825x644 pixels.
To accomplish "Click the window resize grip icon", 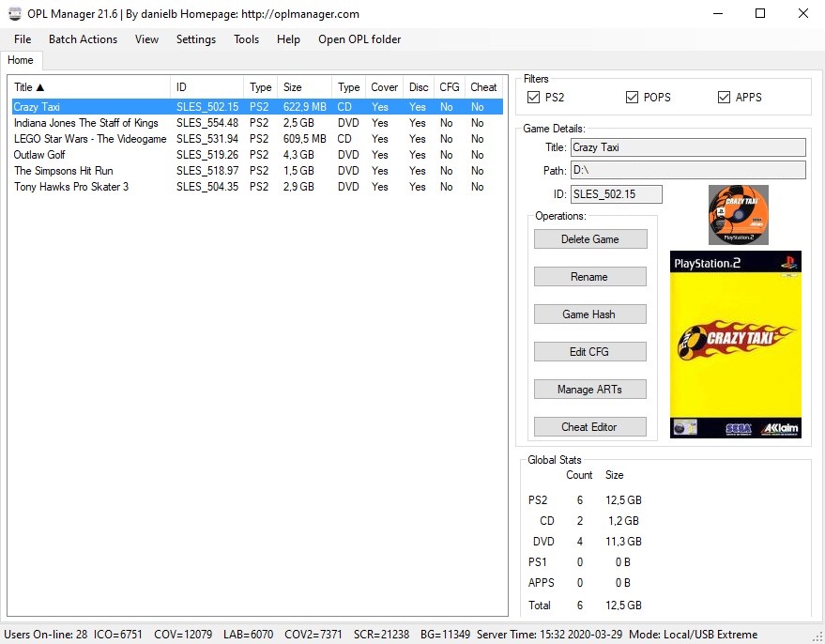I will [x=817, y=636].
